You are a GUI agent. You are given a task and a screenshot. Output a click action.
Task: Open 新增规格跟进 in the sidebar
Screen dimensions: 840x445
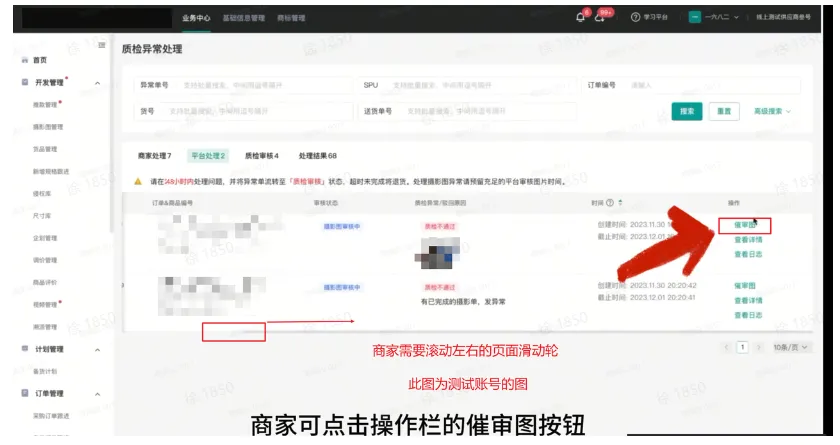coord(51,171)
